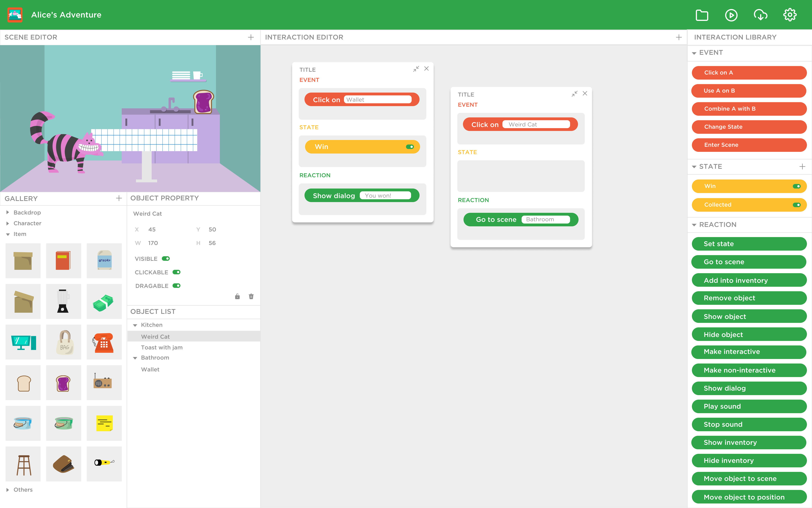
Task: Pick the 'Move object to scene' reaction block
Action: 749,478
